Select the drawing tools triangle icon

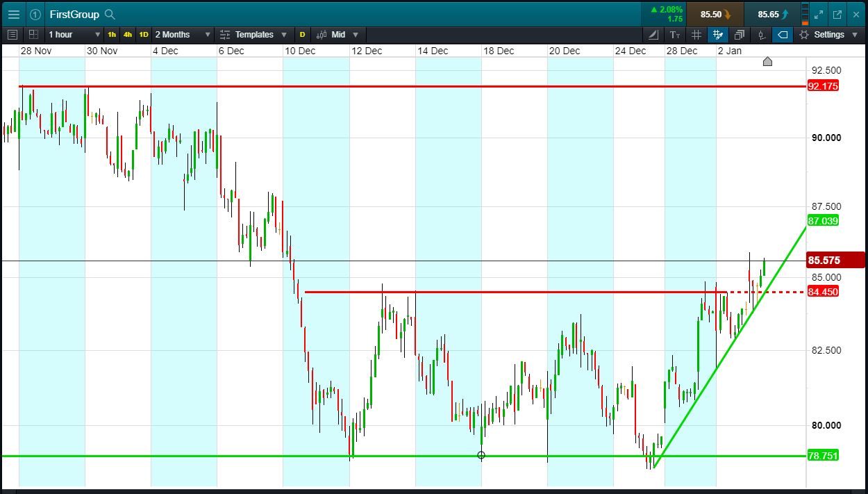pyautogui.click(x=654, y=35)
